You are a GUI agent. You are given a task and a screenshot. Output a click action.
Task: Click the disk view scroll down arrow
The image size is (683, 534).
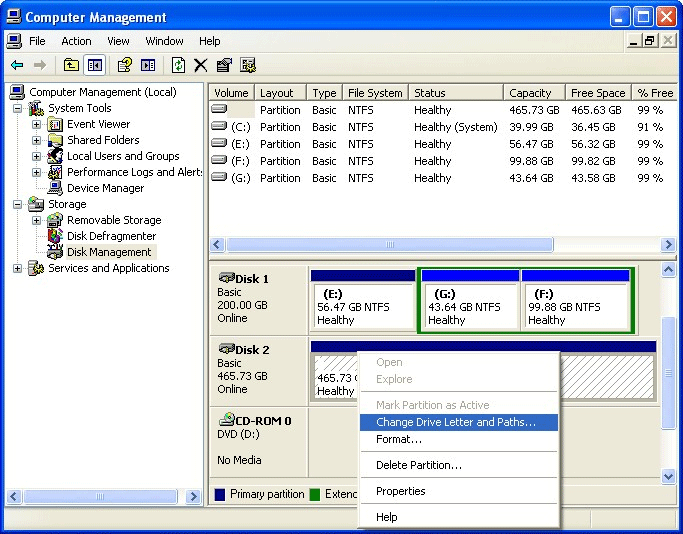[x=668, y=476]
